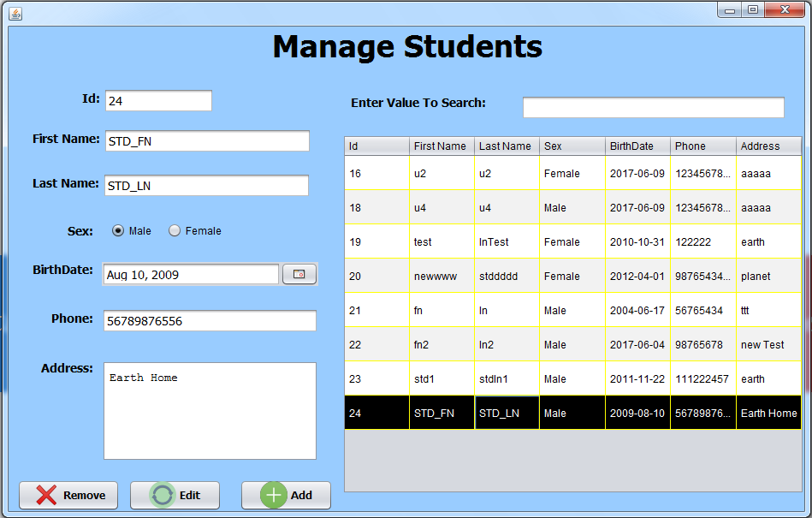Click the Java coffee cup icon in titlebar
The width and height of the screenshot is (812, 518).
tap(15, 14)
